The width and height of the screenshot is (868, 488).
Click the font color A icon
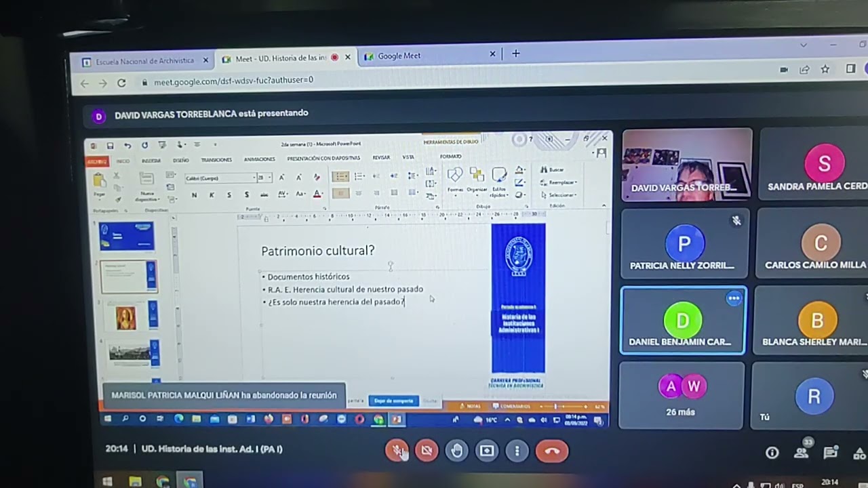point(317,195)
